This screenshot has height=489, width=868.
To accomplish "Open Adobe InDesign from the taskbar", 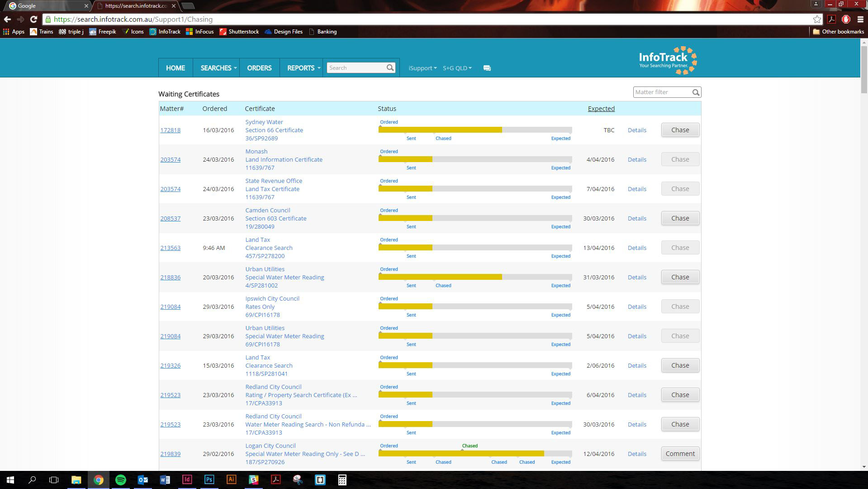I will [187, 480].
